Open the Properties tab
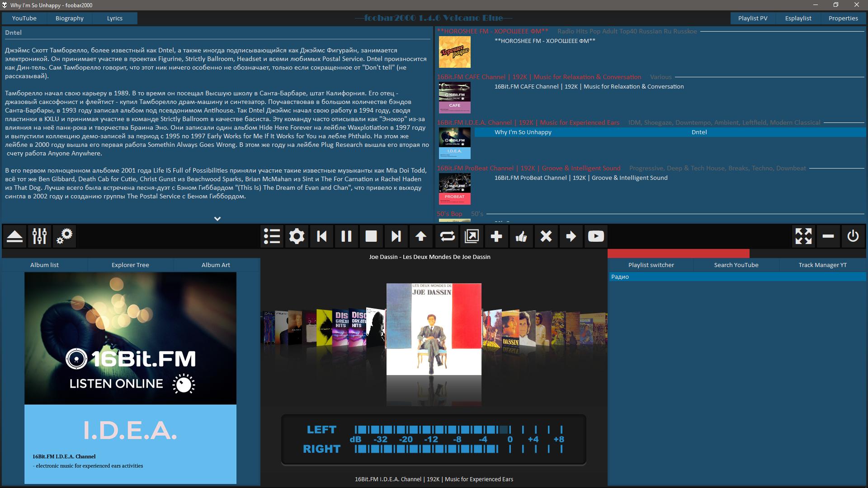The width and height of the screenshot is (868, 488). pos(843,18)
